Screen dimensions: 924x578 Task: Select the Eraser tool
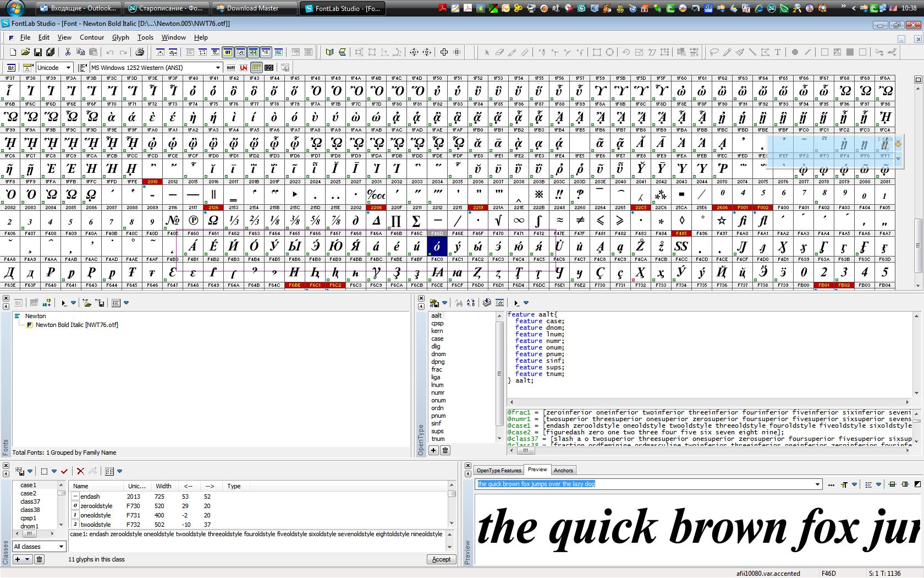click(x=499, y=52)
